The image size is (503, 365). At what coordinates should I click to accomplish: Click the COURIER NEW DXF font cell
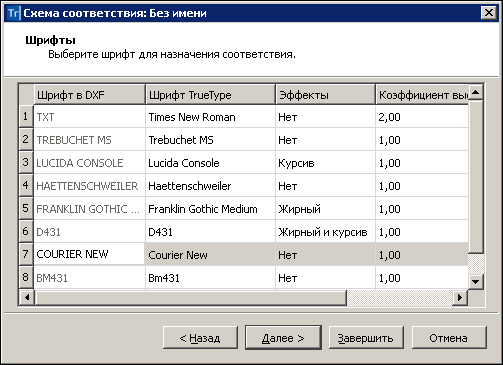(x=89, y=254)
